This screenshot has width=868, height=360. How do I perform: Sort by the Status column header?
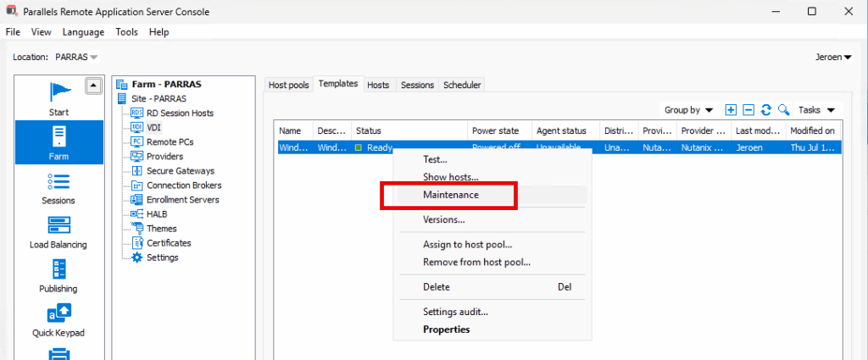click(409, 131)
